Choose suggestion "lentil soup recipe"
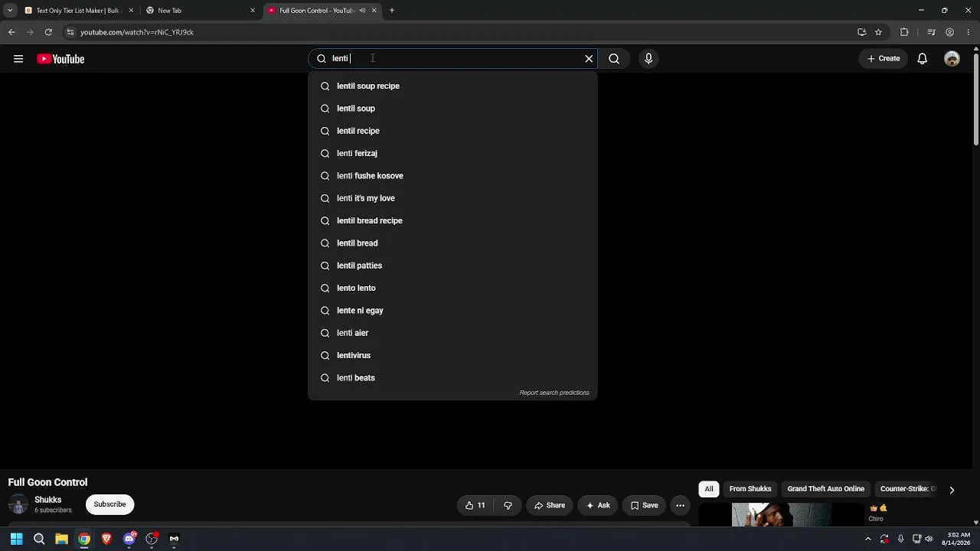The height and width of the screenshot is (551, 980). (452, 86)
